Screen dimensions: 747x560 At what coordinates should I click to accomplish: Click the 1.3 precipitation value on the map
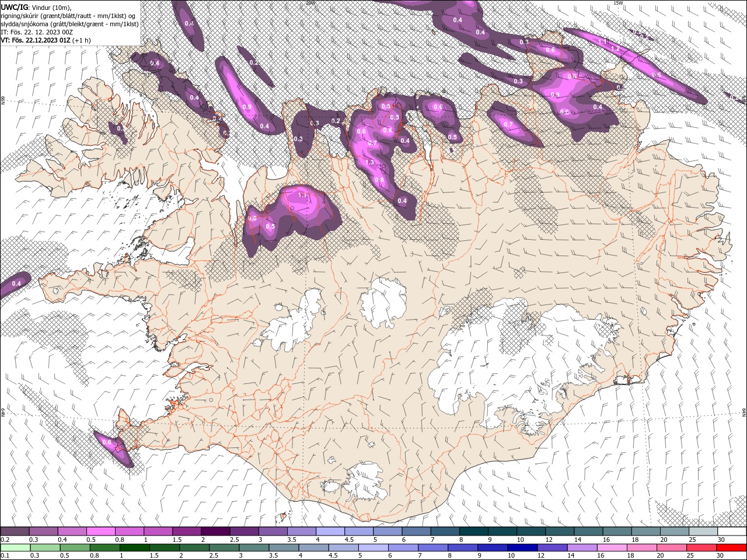(369, 163)
